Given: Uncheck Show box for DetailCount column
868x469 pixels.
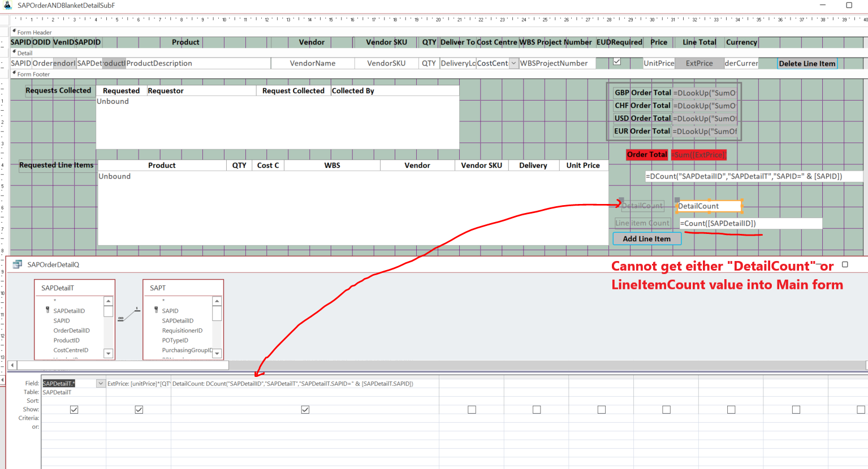Looking at the screenshot, I should click(x=305, y=410).
